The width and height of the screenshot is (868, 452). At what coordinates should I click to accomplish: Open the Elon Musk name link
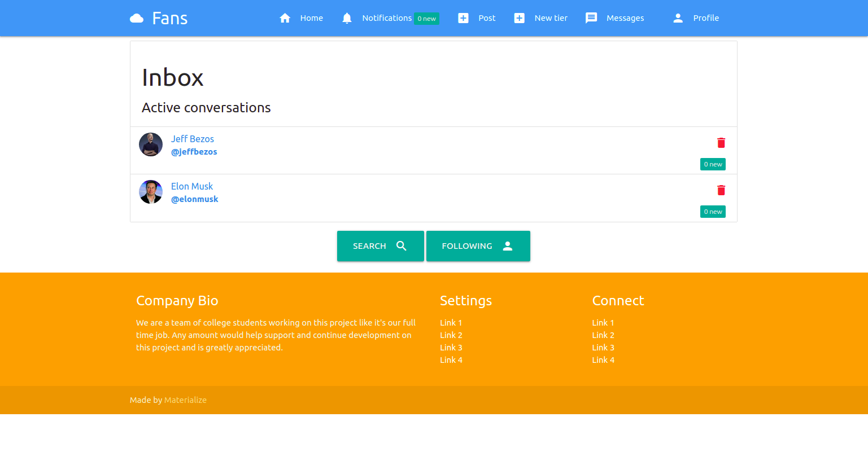click(x=192, y=186)
